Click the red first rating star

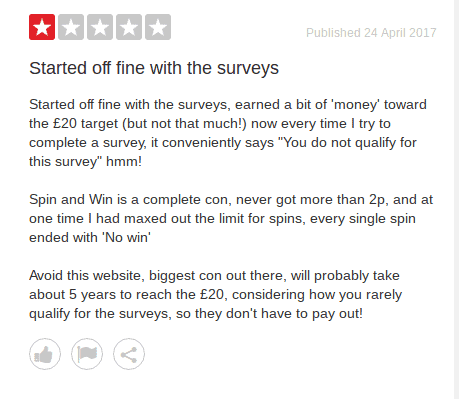[42, 27]
